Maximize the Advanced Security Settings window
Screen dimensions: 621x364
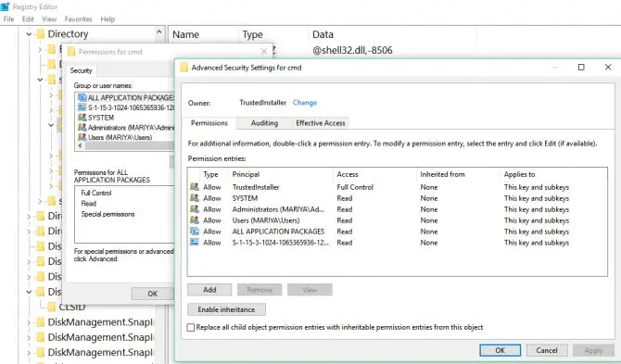click(x=581, y=68)
